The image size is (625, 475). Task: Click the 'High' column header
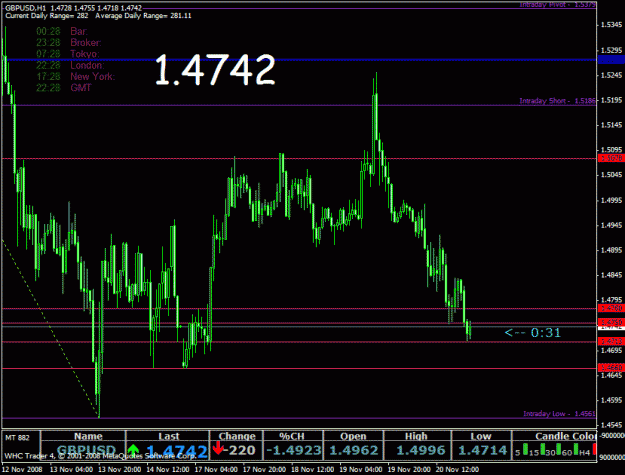pyautogui.click(x=416, y=436)
